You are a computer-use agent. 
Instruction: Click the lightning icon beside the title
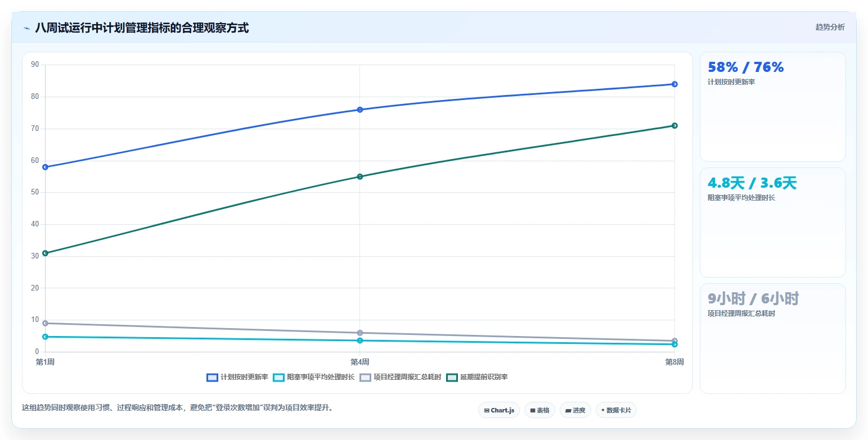[x=27, y=28]
